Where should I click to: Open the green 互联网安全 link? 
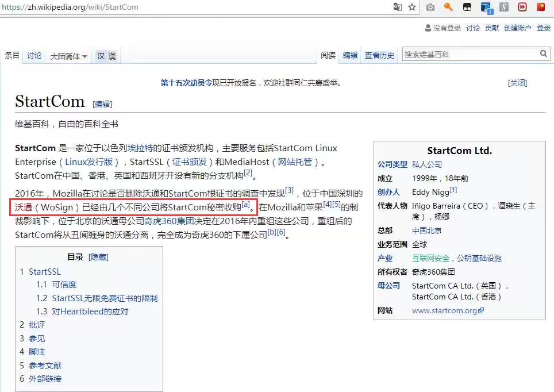[430, 258]
